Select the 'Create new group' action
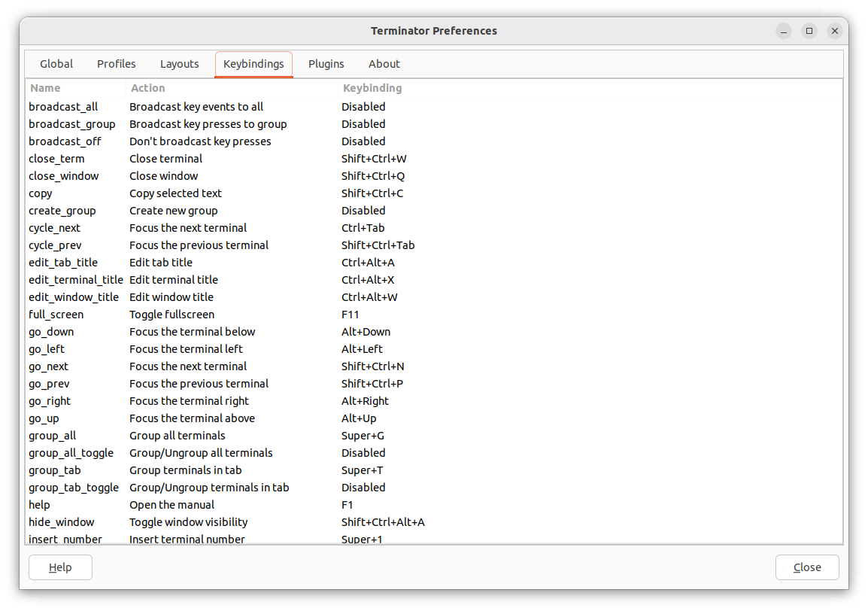 (173, 211)
